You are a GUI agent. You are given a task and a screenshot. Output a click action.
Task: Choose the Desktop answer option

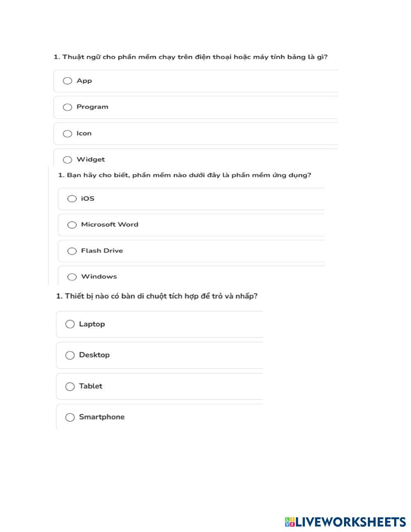[70, 355]
